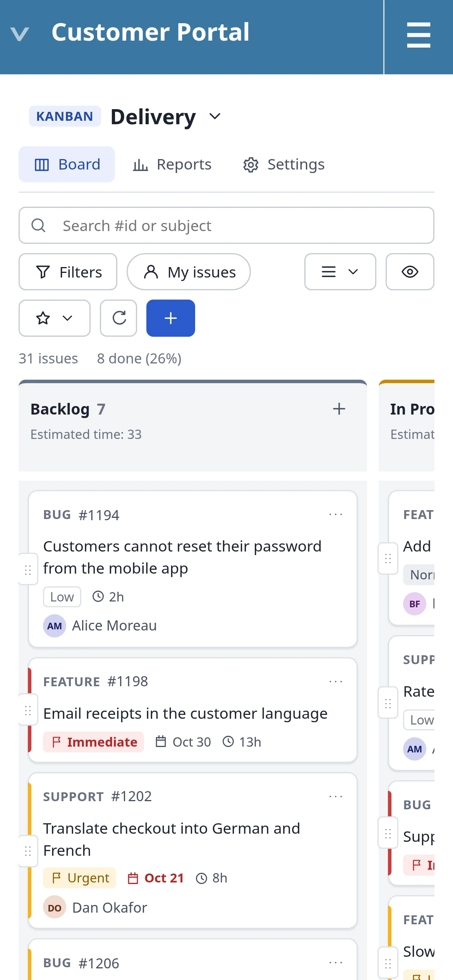Grab the drag handle of issue #1202
Screen dimensions: 453x980
tap(28, 851)
